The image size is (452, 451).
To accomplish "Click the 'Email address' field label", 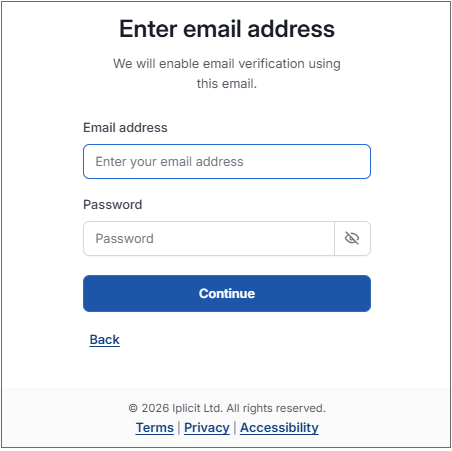I will [x=125, y=128].
